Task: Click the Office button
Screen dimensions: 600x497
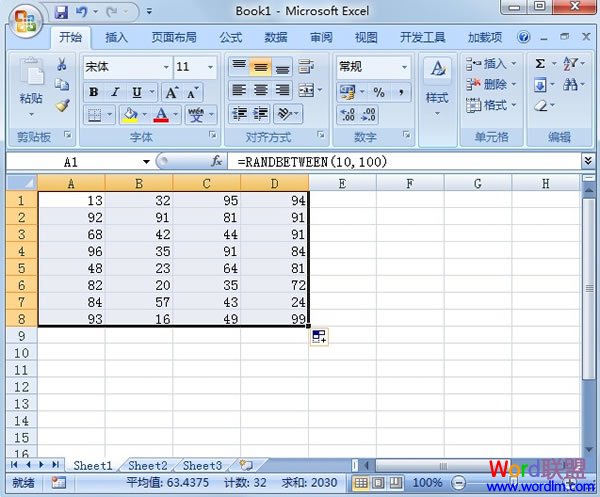Action: (x=25, y=19)
